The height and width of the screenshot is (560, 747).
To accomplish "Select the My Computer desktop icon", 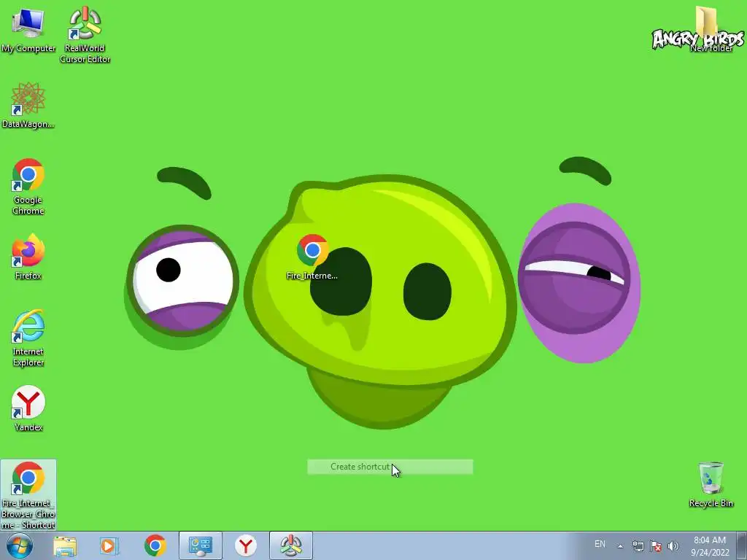I will point(28,31).
